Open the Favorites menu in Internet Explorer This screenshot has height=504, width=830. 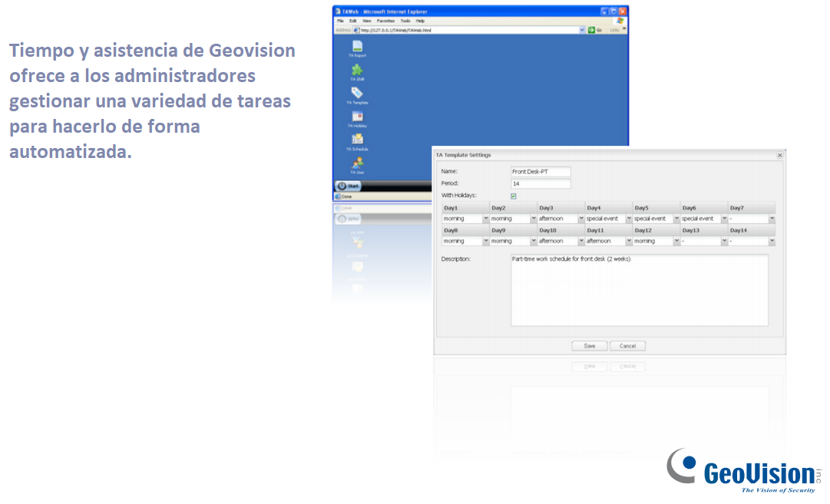point(385,21)
